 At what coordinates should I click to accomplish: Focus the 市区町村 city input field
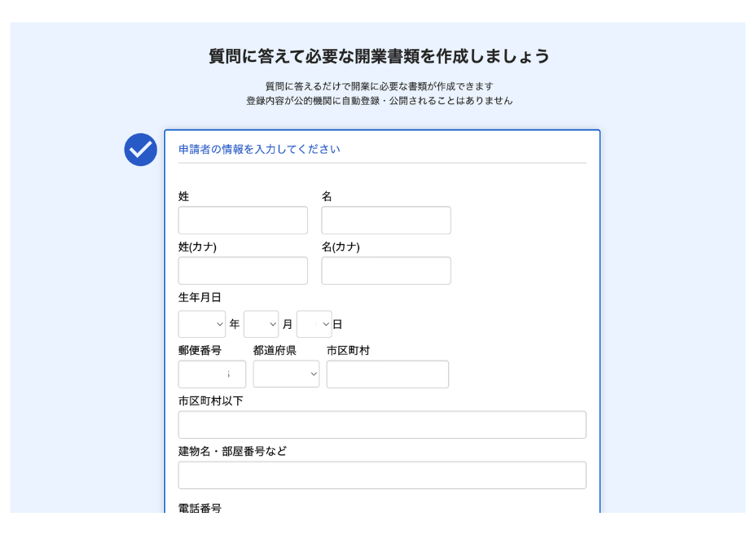[x=387, y=374]
